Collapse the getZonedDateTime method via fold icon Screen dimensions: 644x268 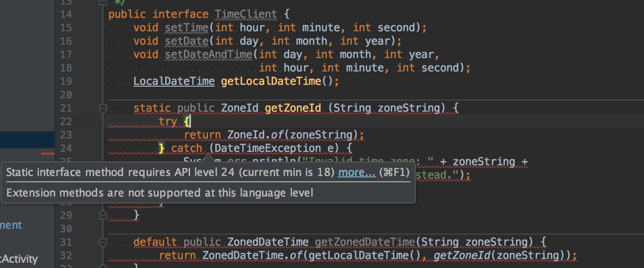103,242
